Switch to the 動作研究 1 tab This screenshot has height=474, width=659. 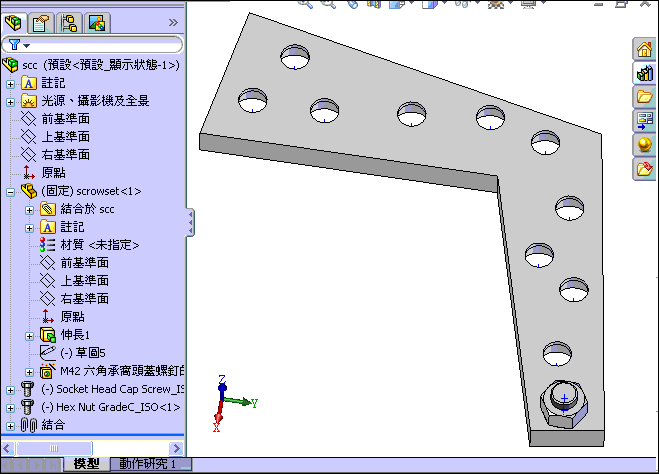[150, 464]
